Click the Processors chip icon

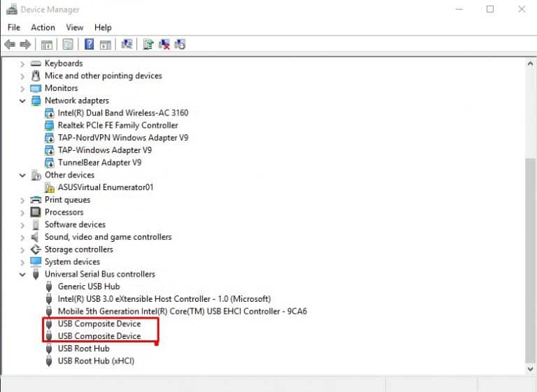click(36, 212)
